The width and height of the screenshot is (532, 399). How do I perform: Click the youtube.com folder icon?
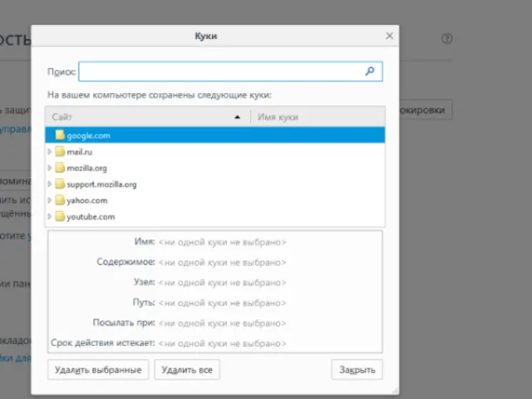(60, 216)
